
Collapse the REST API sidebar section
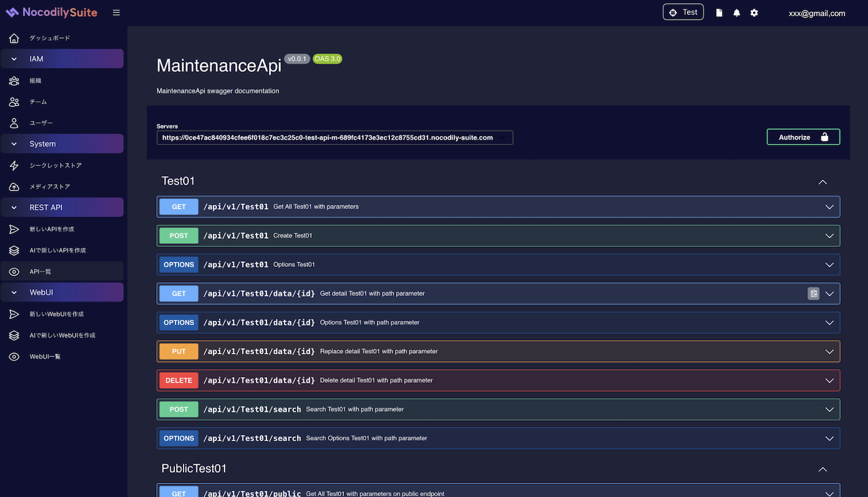pos(14,208)
